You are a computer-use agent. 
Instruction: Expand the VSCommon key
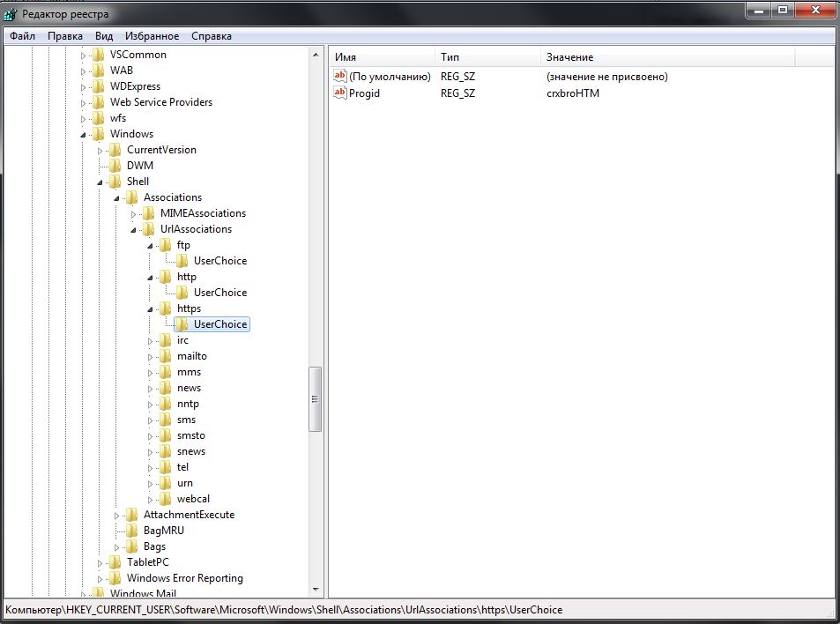(x=83, y=56)
